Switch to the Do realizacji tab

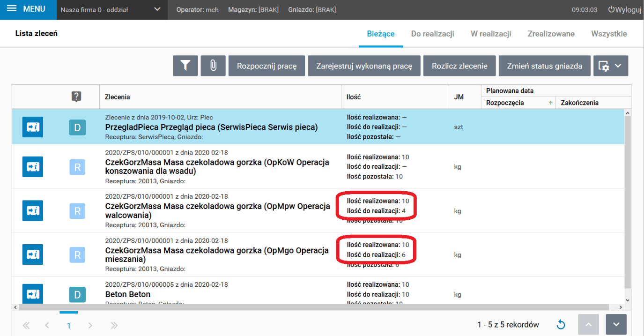433,34
